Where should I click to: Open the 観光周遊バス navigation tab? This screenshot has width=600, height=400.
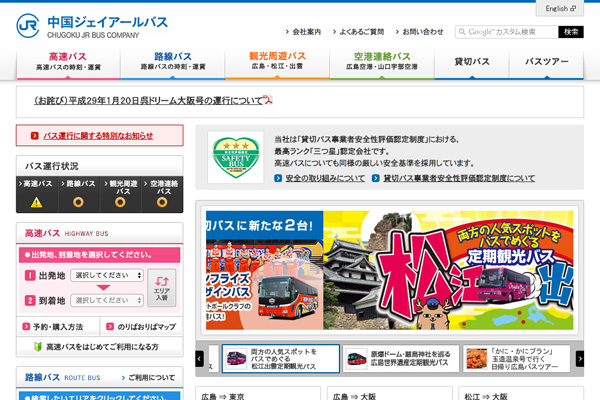(277, 63)
